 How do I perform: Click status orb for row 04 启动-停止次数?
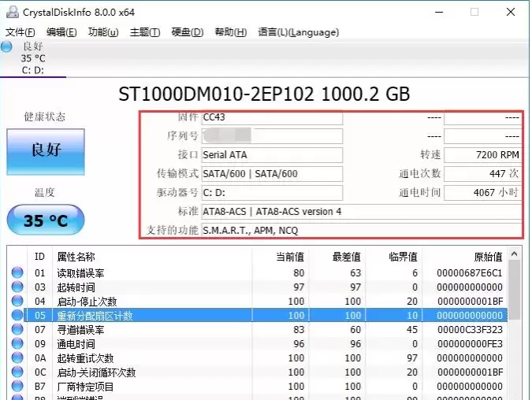pos(17,301)
